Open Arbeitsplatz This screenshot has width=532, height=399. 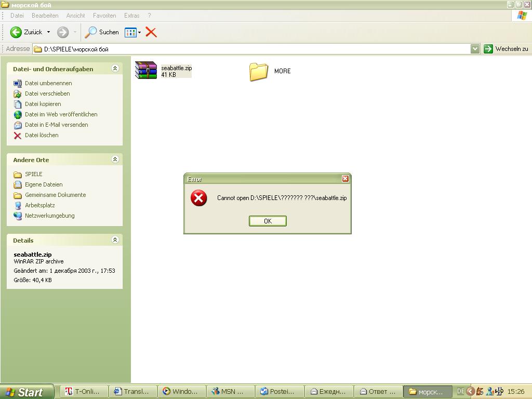point(39,205)
